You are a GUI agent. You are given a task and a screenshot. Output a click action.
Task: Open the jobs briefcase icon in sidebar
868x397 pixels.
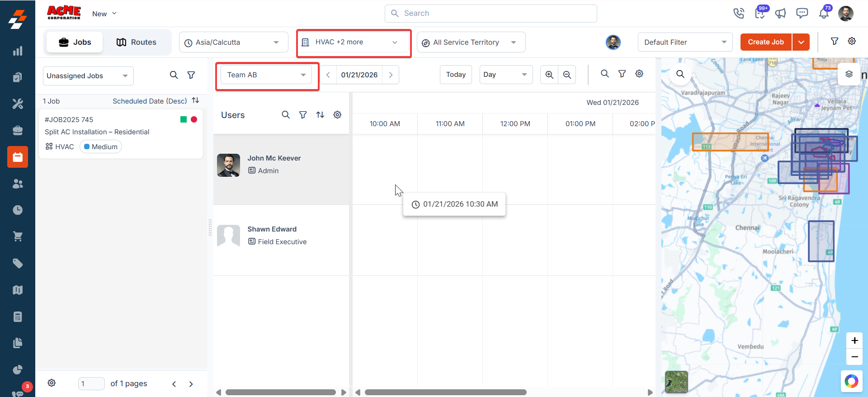point(18,131)
